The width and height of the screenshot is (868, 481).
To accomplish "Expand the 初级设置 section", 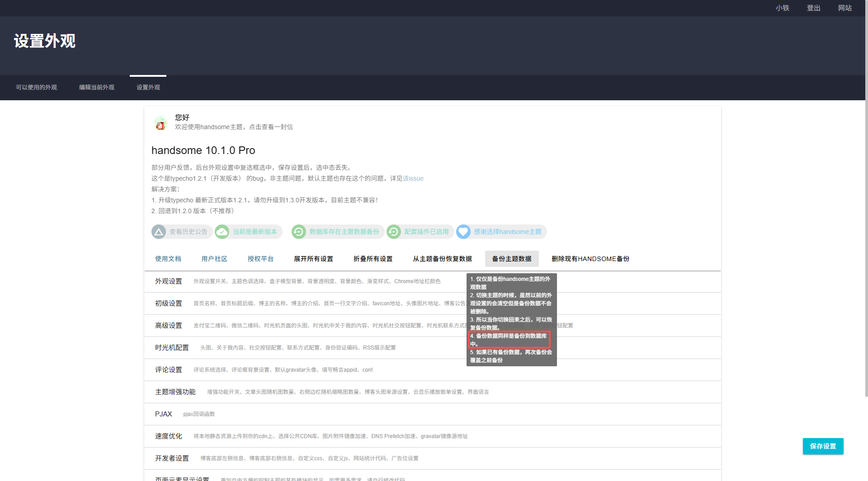I will pyautogui.click(x=433, y=304).
